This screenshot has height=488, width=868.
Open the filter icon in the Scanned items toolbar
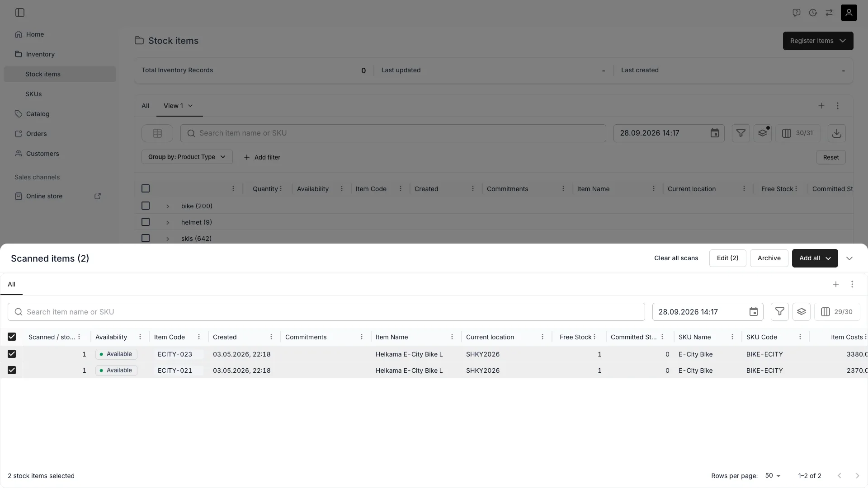pos(780,312)
